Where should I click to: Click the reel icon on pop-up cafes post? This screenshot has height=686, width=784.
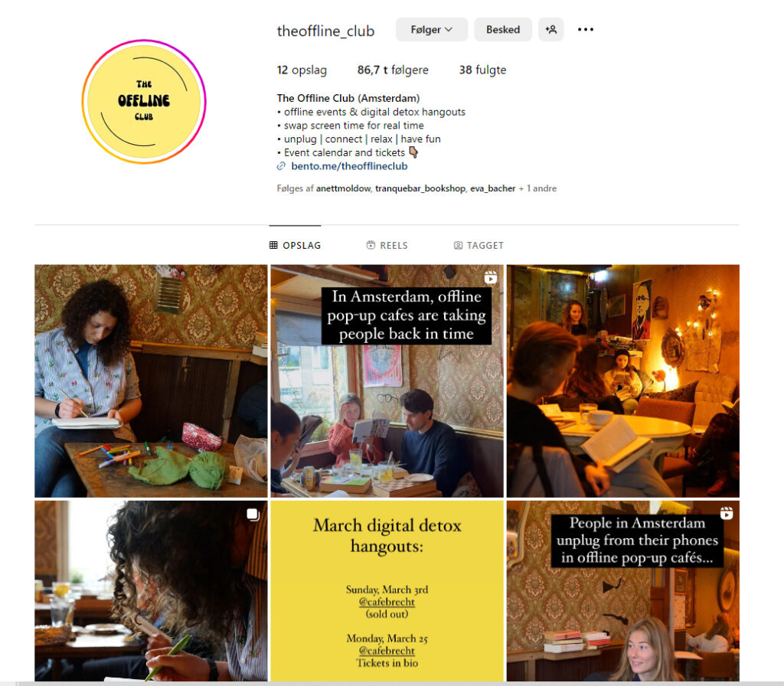[491, 277]
